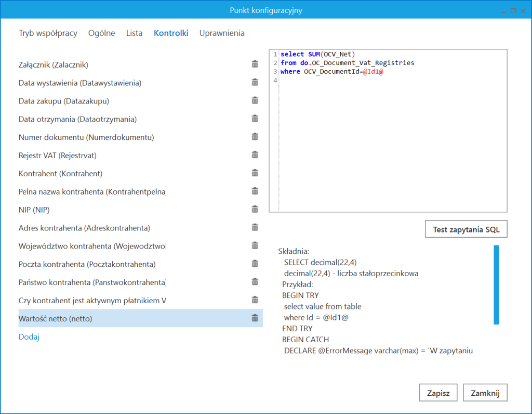The width and height of the screenshot is (532, 414).
Task: Delete the Data zakupu field via trash icon
Action: pos(255,100)
